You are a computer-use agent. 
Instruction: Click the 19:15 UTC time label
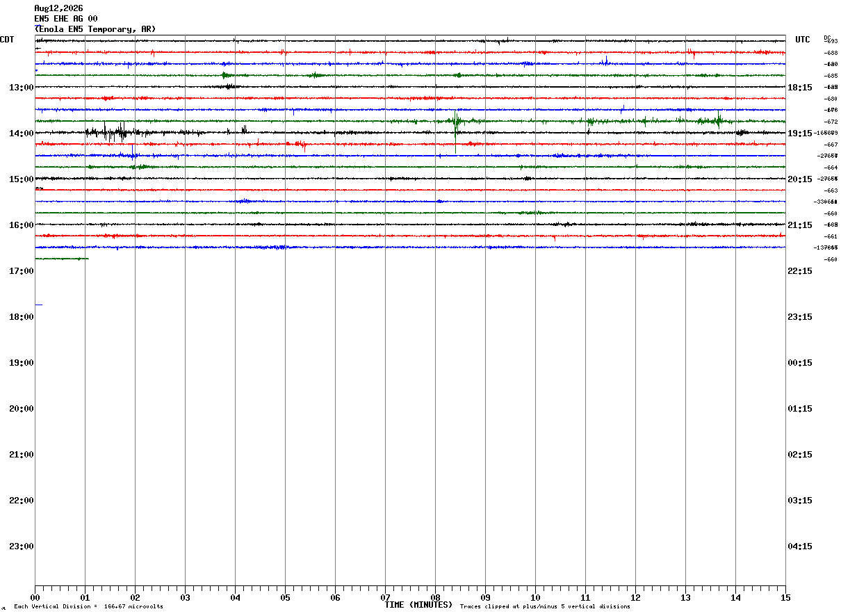(x=800, y=133)
